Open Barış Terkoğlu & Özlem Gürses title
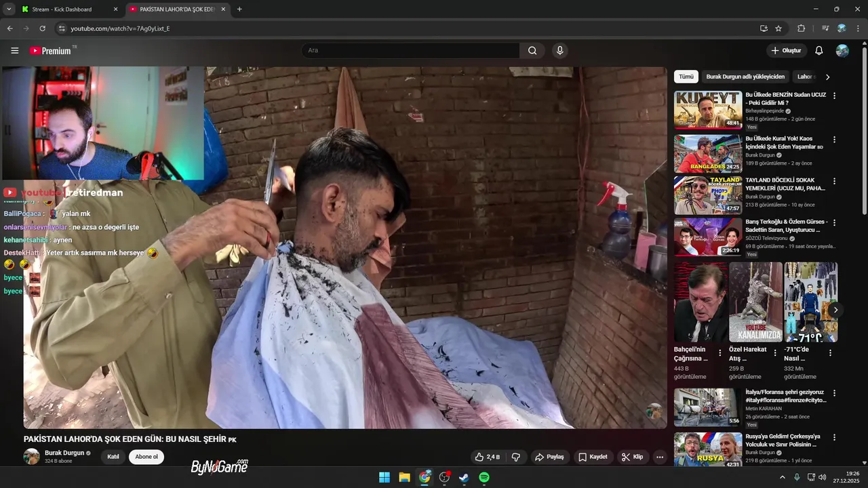 [787, 226]
